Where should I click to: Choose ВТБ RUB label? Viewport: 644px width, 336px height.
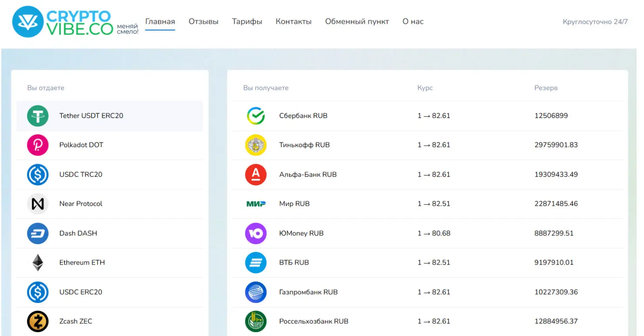tap(294, 262)
